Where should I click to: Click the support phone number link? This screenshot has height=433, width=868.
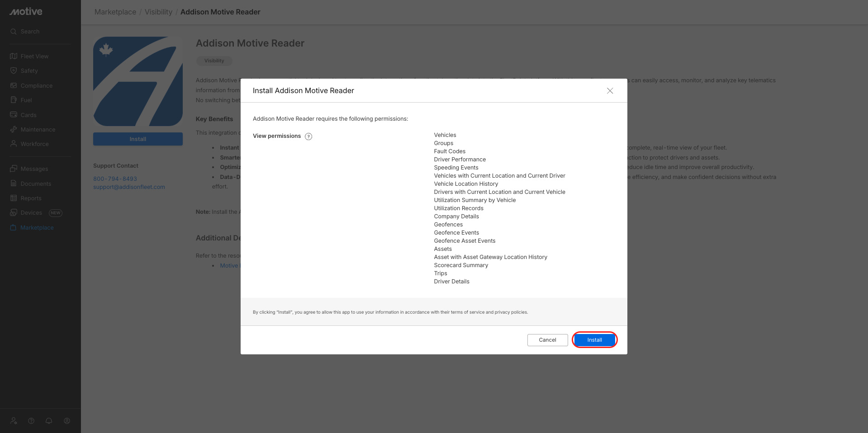coord(115,179)
